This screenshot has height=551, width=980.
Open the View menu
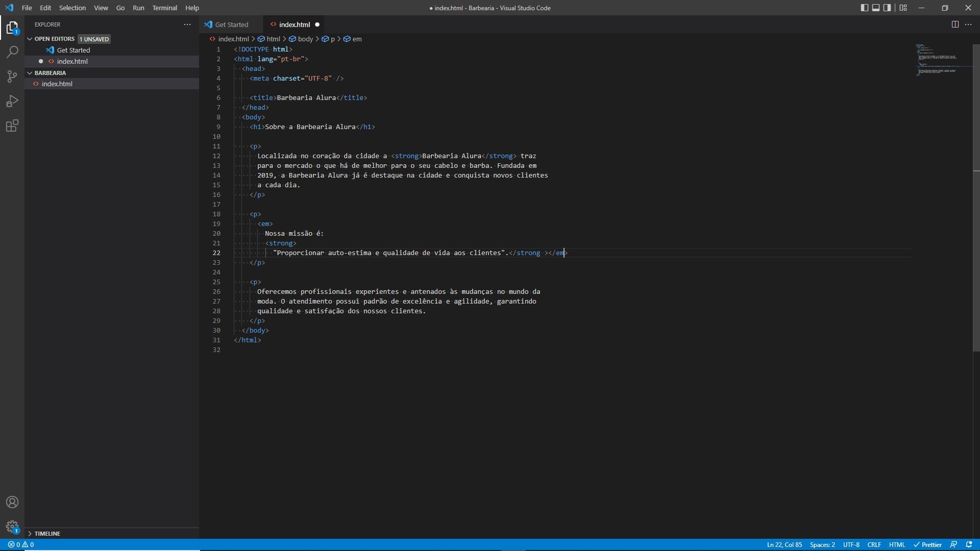[101, 8]
